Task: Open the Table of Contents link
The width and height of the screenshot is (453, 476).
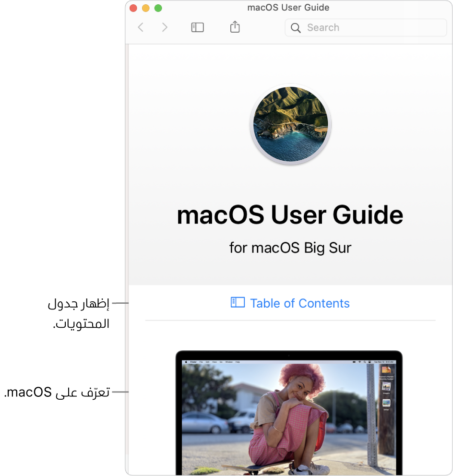Action: coord(299,303)
